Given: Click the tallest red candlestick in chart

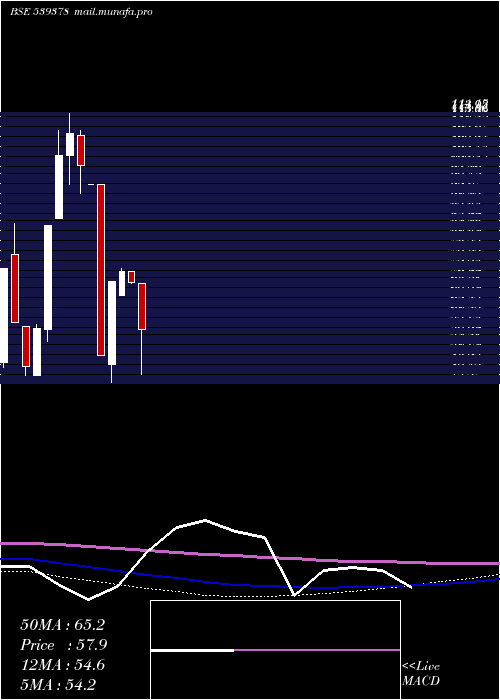Looking at the screenshot, I should [x=101, y=270].
